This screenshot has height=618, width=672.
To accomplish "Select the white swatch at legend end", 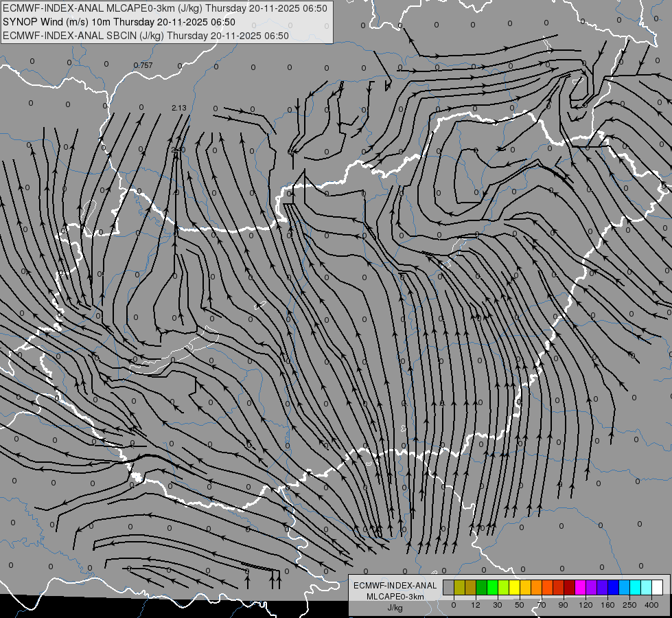I will point(657,588).
